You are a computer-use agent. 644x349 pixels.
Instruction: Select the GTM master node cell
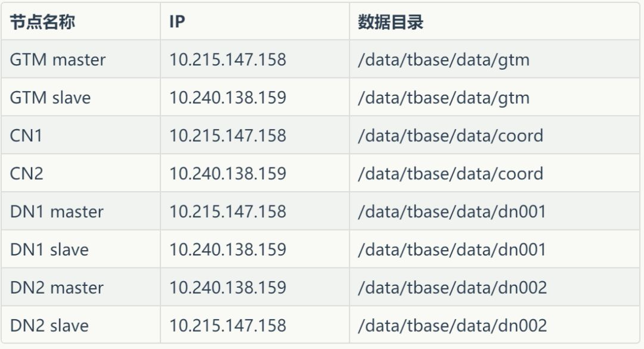tap(58, 60)
